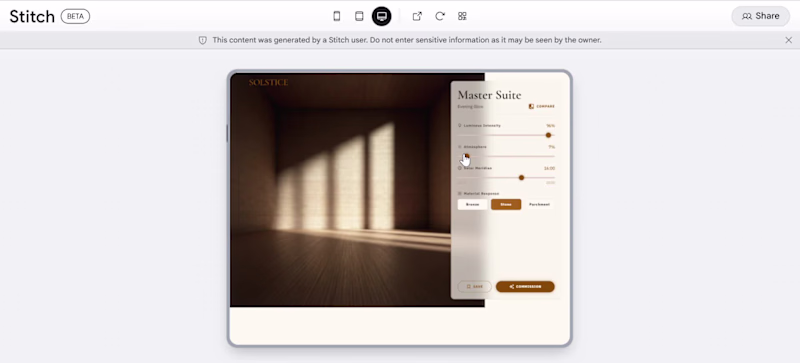The height and width of the screenshot is (363, 800).
Task: Click the 96% luminous intensity value
Action: 551,126
